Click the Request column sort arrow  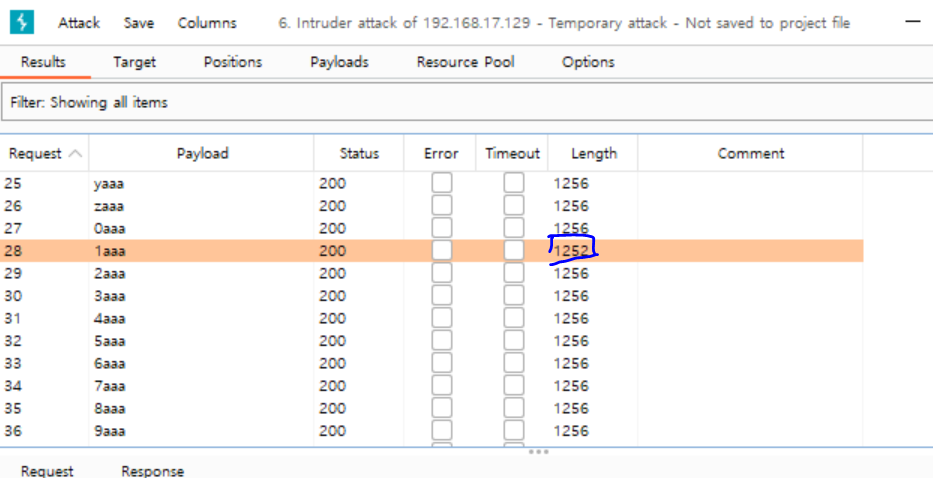(x=75, y=154)
